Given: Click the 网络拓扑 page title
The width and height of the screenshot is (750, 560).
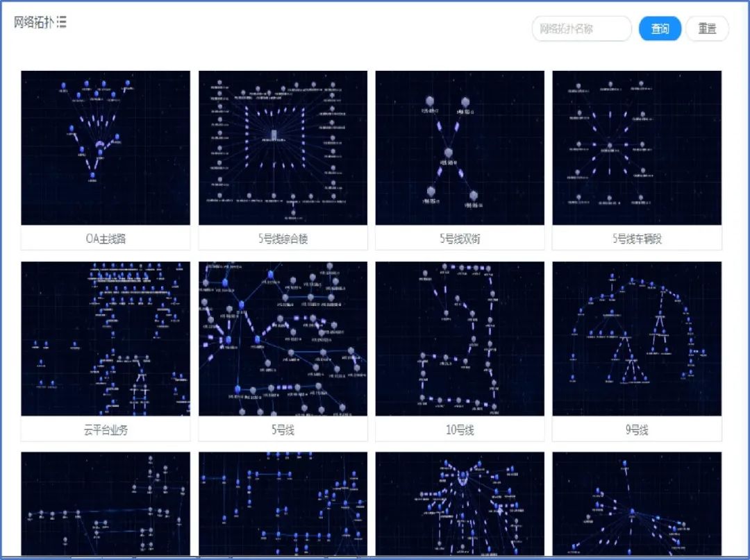Looking at the screenshot, I should (x=33, y=22).
